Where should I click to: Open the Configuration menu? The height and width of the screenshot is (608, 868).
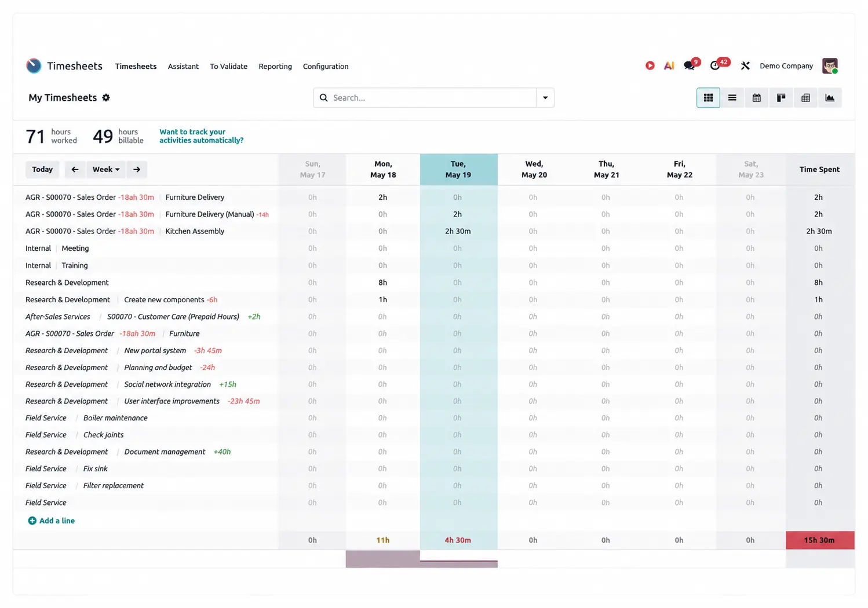(326, 66)
